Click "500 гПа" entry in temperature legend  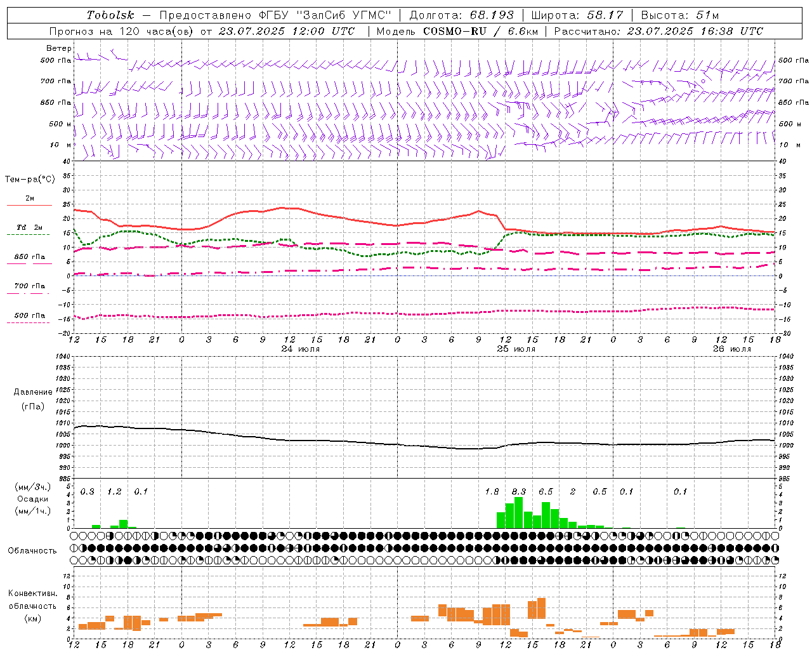click(x=29, y=315)
